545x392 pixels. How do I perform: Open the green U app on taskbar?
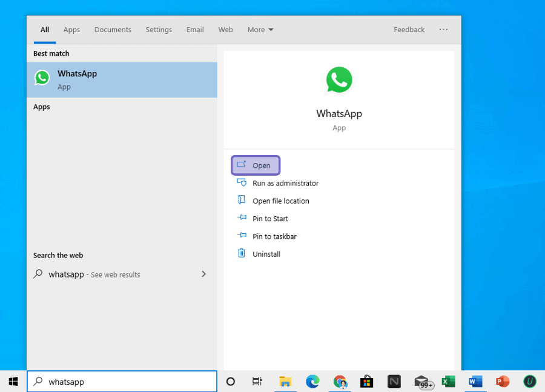tap(530, 382)
